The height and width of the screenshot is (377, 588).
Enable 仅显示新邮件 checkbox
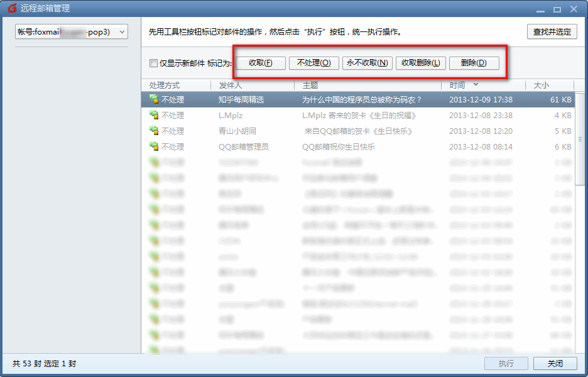[x=153, y=63]
